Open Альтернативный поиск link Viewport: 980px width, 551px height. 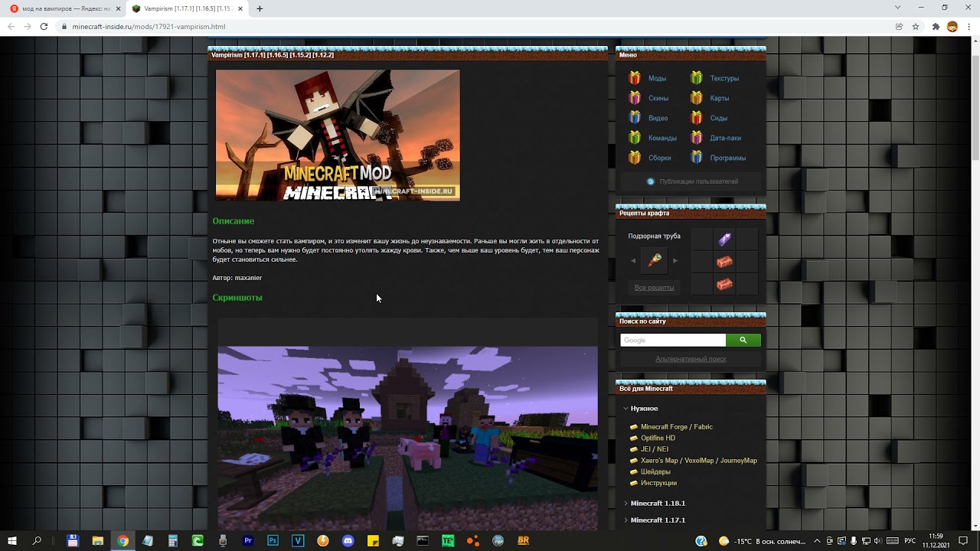click(x=691, y=359)
